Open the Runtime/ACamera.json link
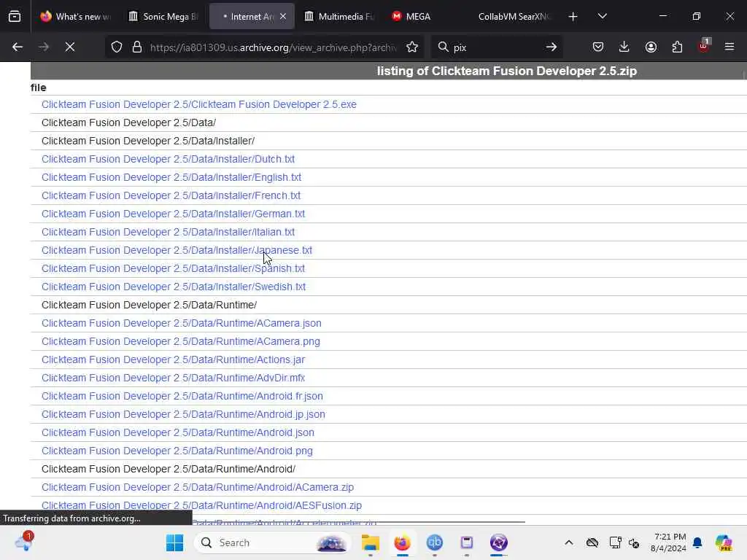The image size is (747, 560). (181, 323)
